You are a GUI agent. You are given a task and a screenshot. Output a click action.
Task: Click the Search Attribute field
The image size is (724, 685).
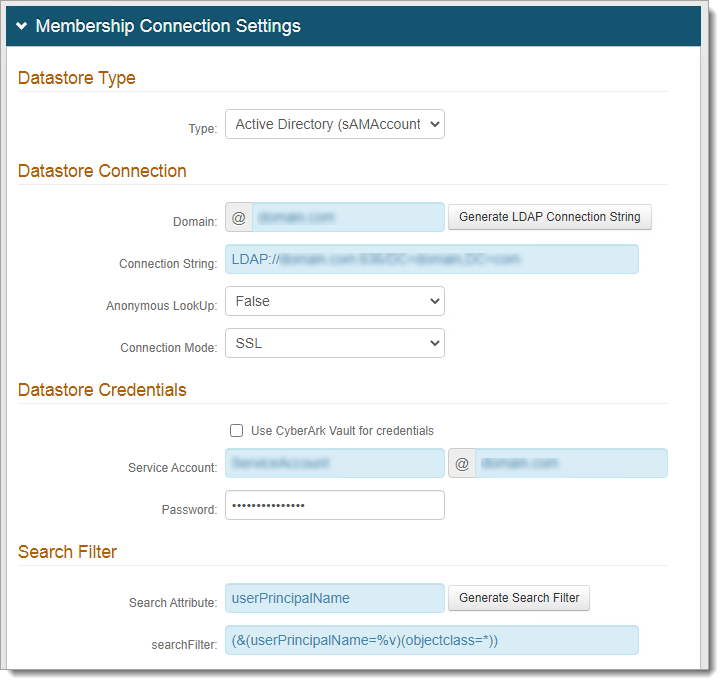point(335,599)
